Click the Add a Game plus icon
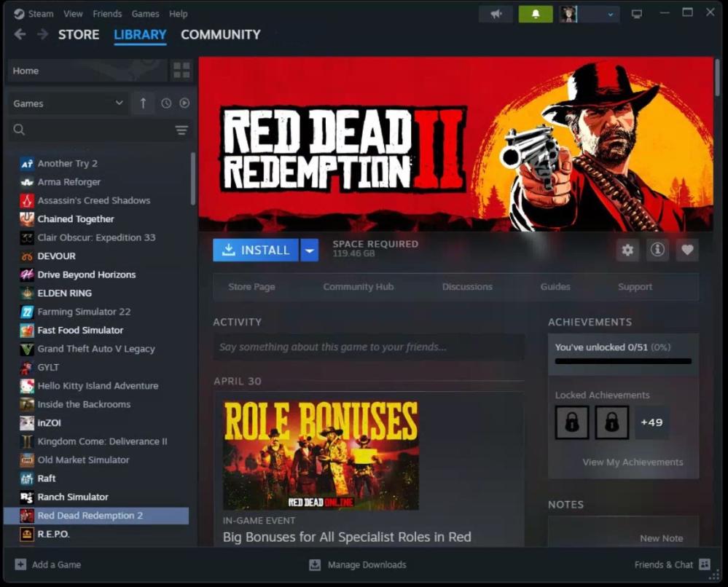Image resolution: width=728 pixels, height=587 pixels. [20, 564]
